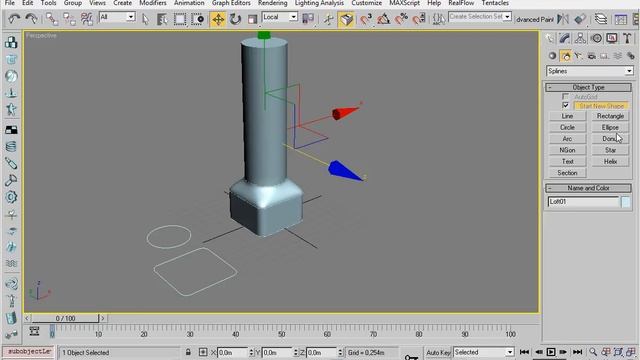Click the 0 / 100 time slider

pos(65,318)
